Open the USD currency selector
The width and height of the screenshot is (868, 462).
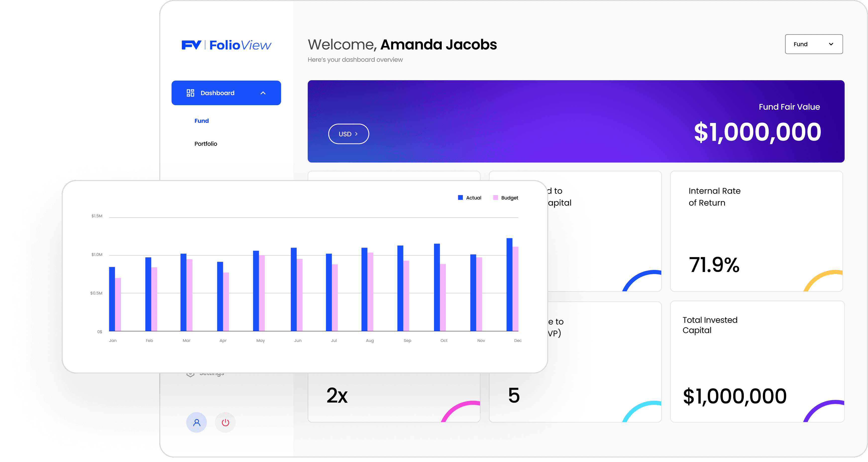pyautogui.click(x=348, y=134)
